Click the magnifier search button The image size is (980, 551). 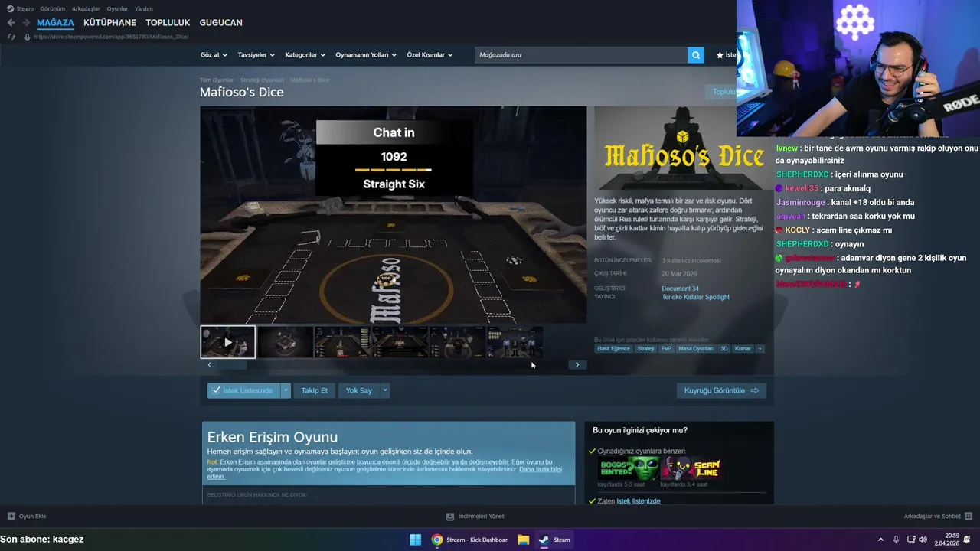point(696,55)
